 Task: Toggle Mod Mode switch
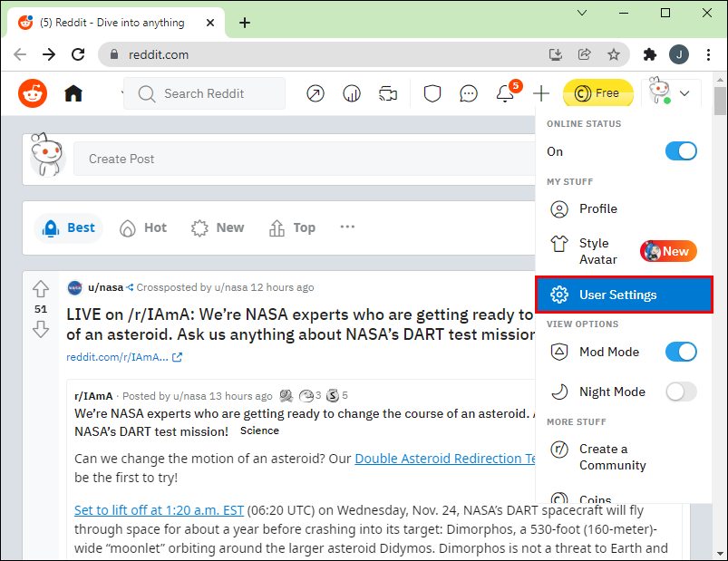[x=681, y=352]
